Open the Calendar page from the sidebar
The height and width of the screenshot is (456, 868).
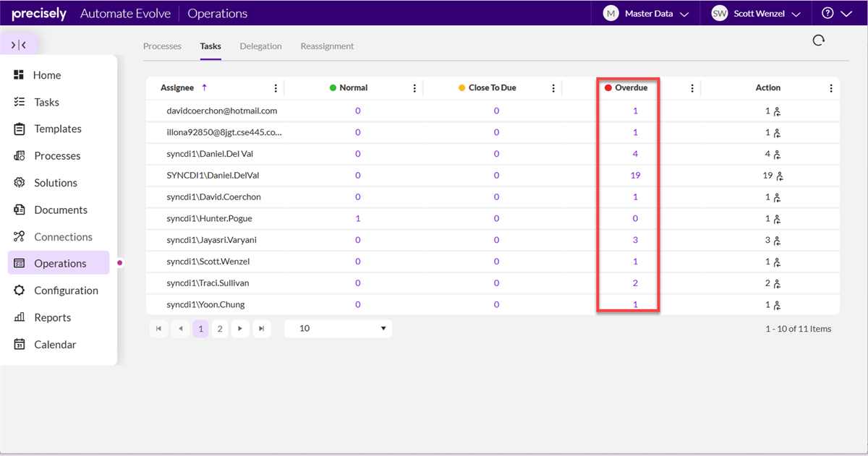[54, 345]
